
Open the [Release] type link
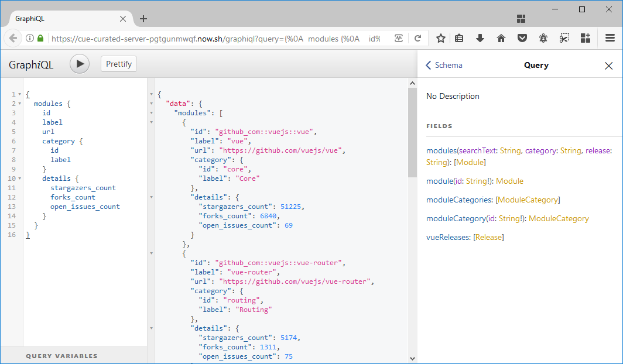pyautogui.click(x=489, y=238)
